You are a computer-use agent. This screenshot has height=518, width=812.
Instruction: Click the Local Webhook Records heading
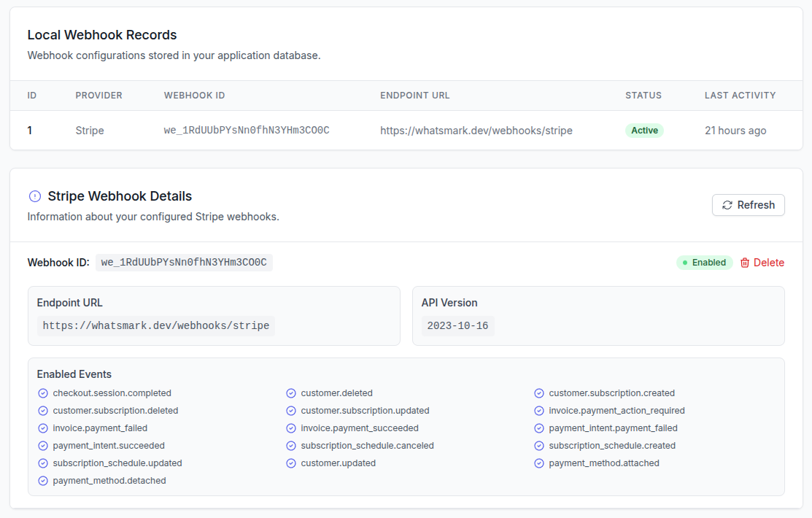tap(102, 35)
